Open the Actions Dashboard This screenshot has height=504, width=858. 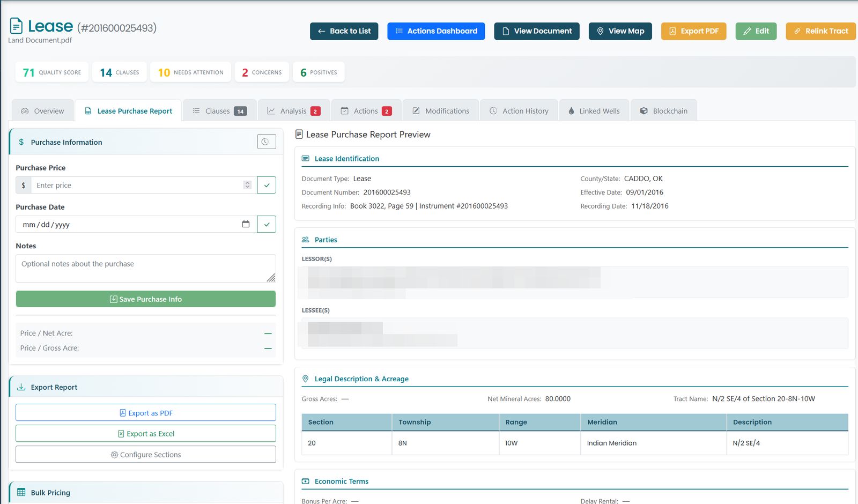tap(436, 31)
